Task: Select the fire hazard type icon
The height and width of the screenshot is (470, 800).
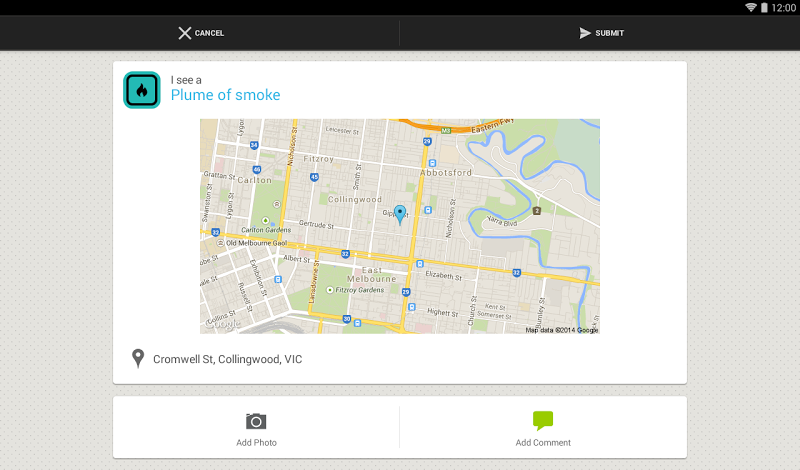Action: click(142, 90)
